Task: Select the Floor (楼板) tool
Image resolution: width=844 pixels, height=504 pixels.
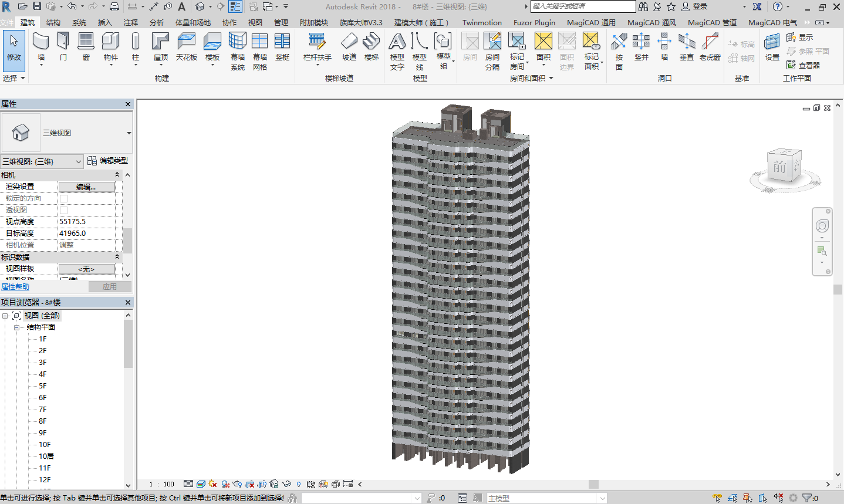Action: [x=212, y=48]
